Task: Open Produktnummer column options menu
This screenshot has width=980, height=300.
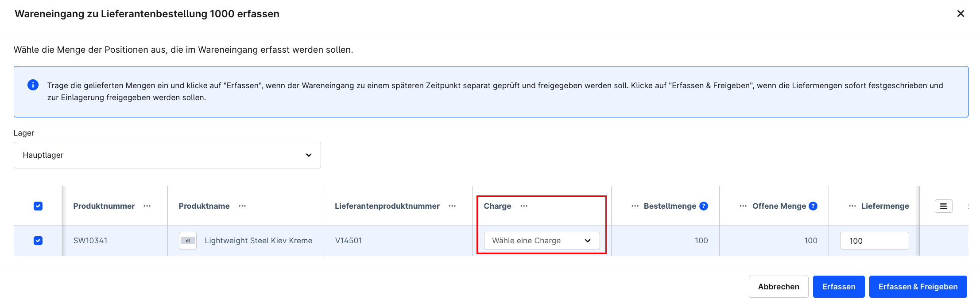Action: point(147,206)
